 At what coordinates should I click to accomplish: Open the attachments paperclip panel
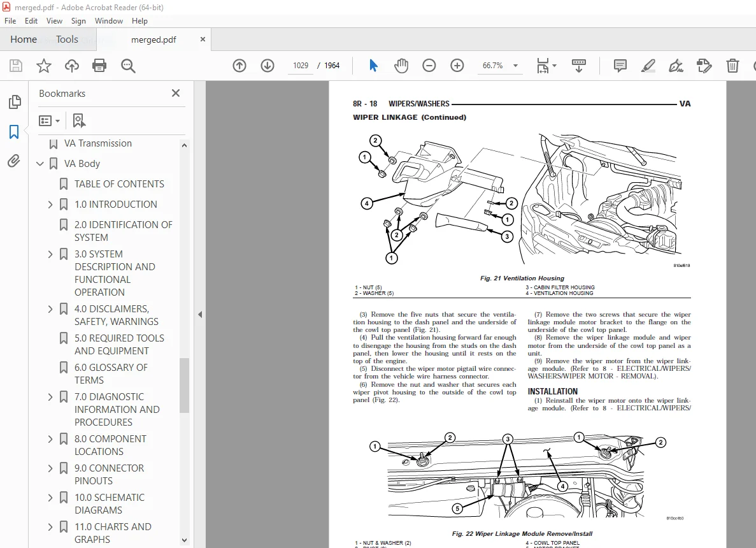click(14, 161)
